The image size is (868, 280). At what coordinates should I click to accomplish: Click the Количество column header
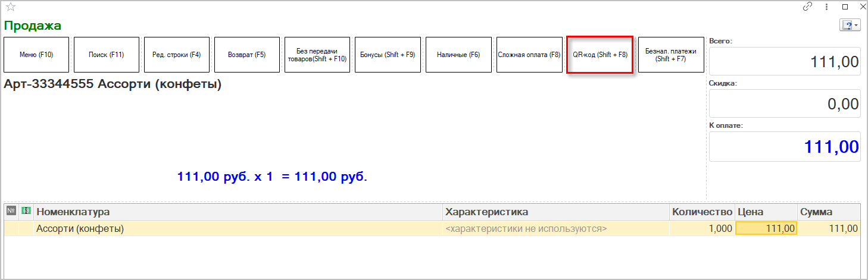click(x=702, y=212)
